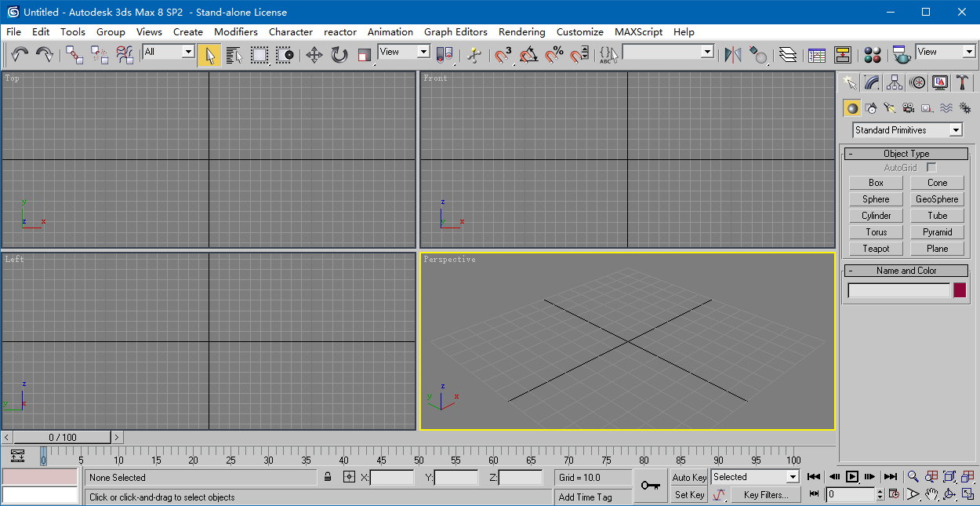The width and height of the screenshot is (980, 506).
Task: Click the Mirror Selected Objects icon
Action: 733,55
